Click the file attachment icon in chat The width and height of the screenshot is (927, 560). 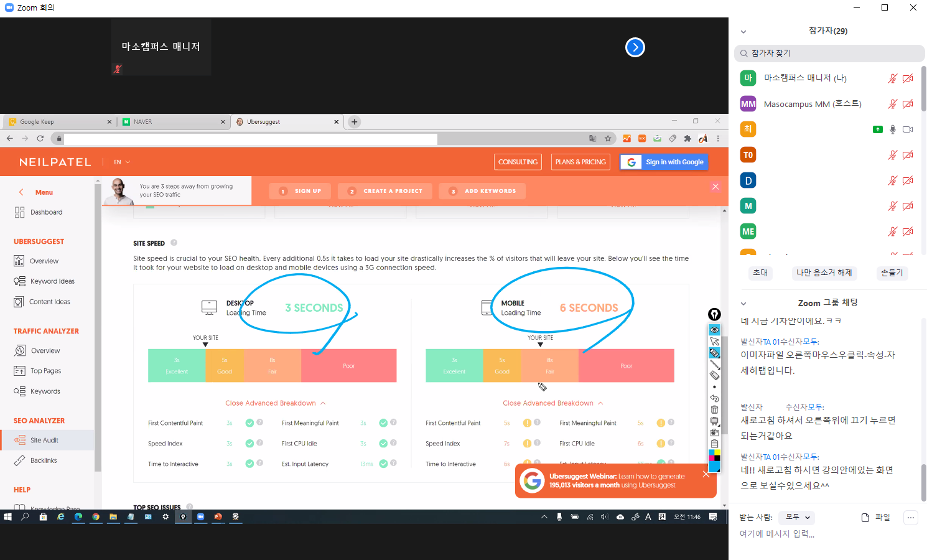pyautogui.click(x=865, y=518)
